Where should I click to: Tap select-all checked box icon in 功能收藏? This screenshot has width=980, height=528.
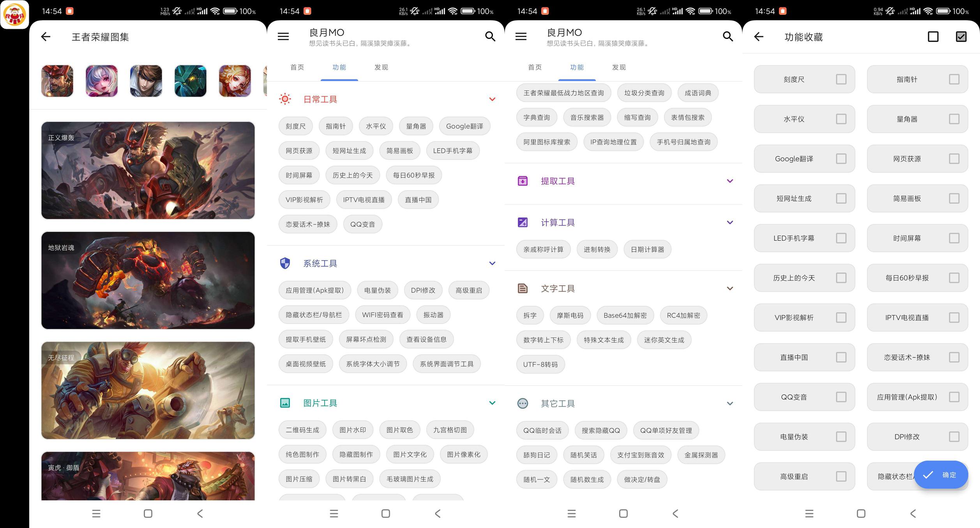(x=961, y=37)
